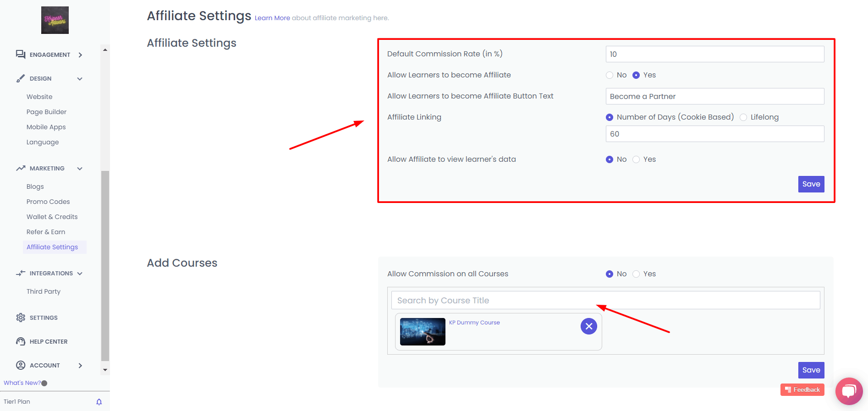Click the red Feedback button
868x411 pixels.
pos(802,389)
